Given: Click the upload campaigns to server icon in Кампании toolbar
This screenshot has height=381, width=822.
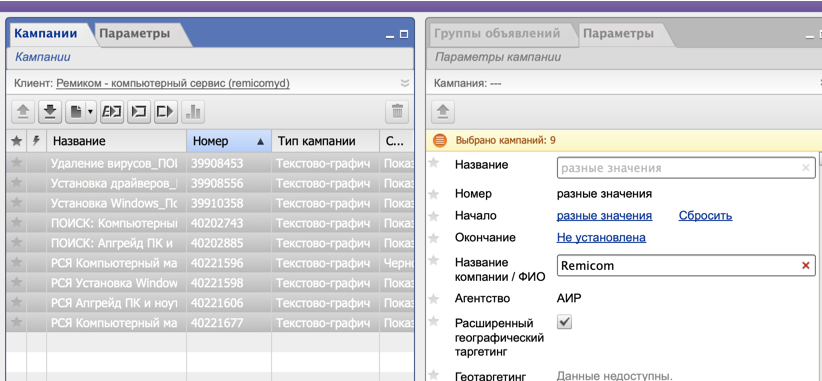Looking at the screenshot, I should coord(23,112).
